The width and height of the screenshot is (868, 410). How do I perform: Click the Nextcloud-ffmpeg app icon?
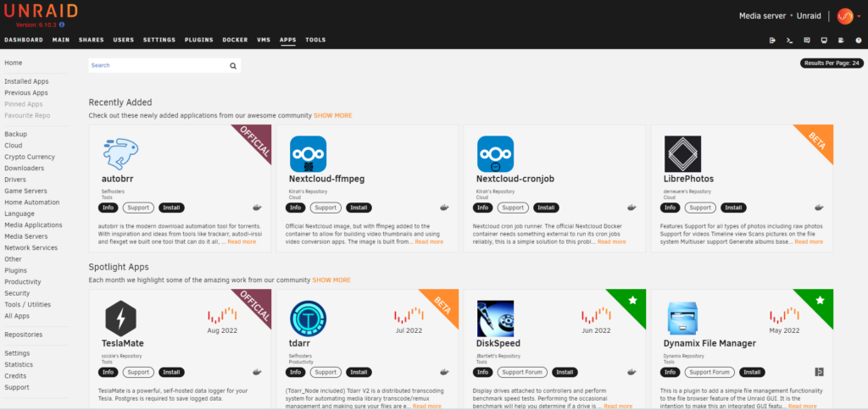[308, 154]
